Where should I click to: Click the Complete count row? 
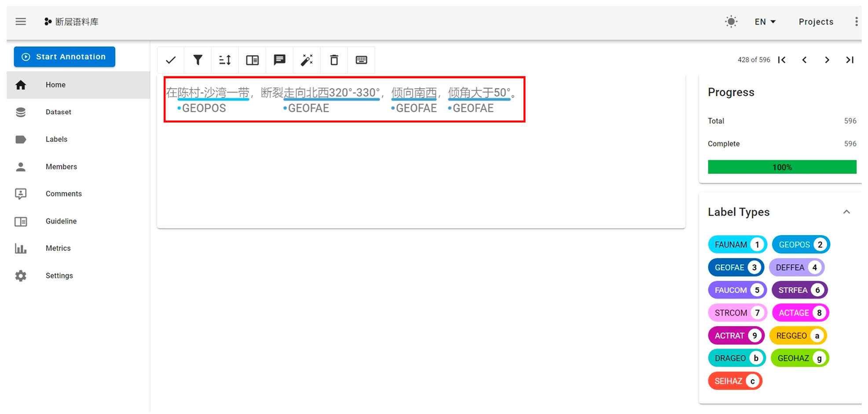[782, 144]
